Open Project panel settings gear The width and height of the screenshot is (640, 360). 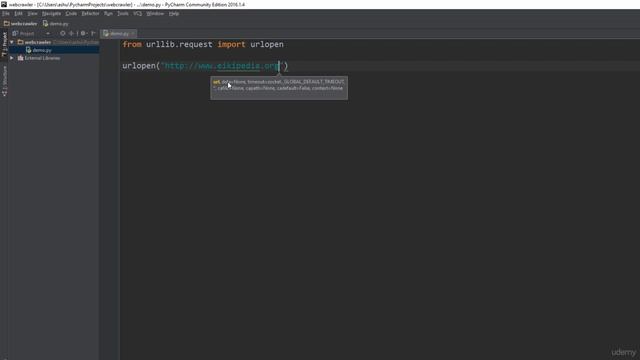[83, 33]
